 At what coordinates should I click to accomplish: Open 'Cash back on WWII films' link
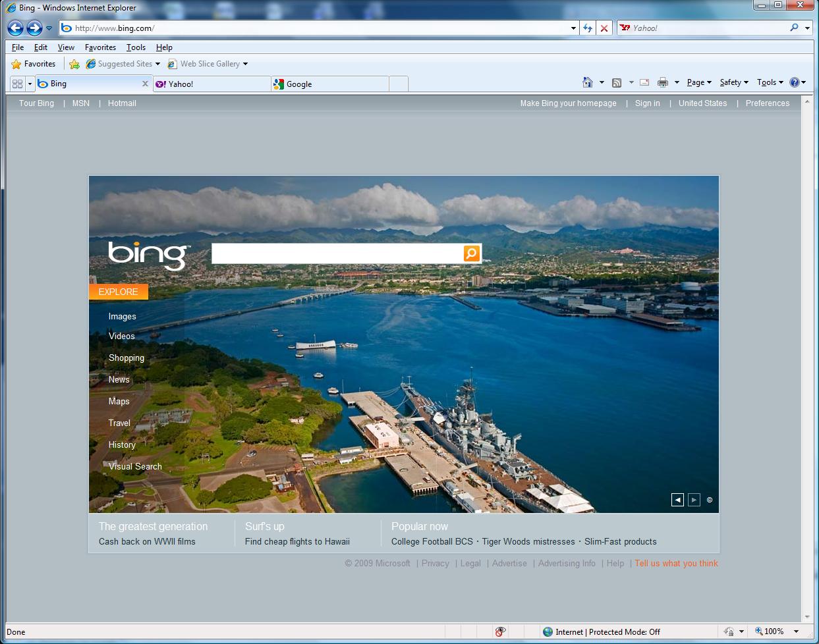(147, 542)
